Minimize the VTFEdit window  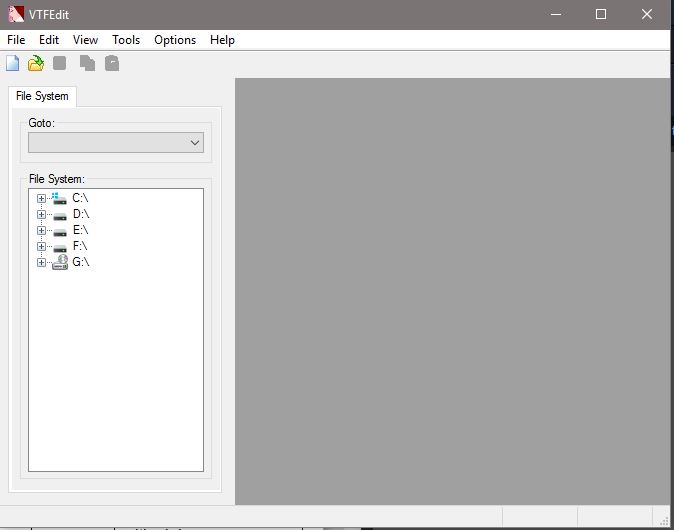(556, 14)
